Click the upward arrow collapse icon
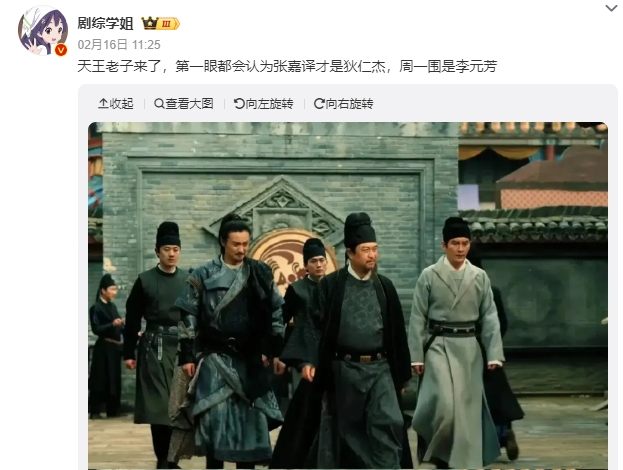 click(103, 104)
